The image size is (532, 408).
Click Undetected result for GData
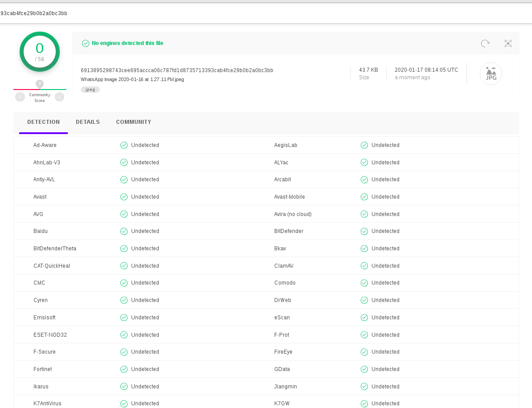(385, 369)
